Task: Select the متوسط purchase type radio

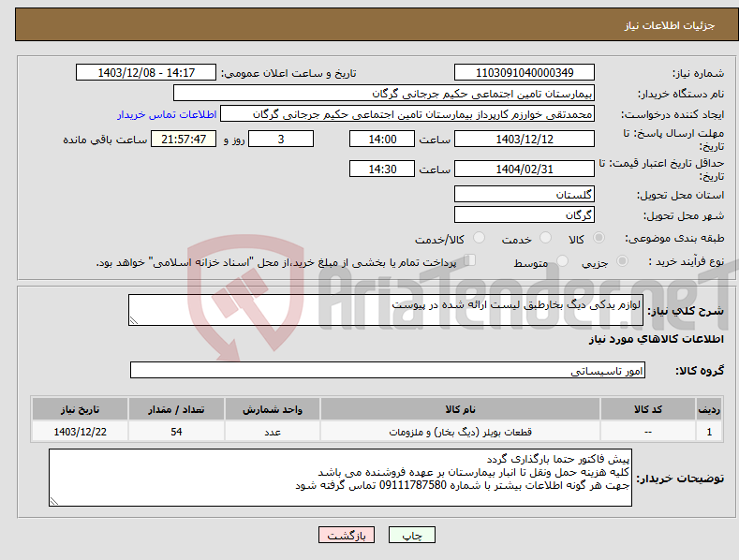Action: 562,260
